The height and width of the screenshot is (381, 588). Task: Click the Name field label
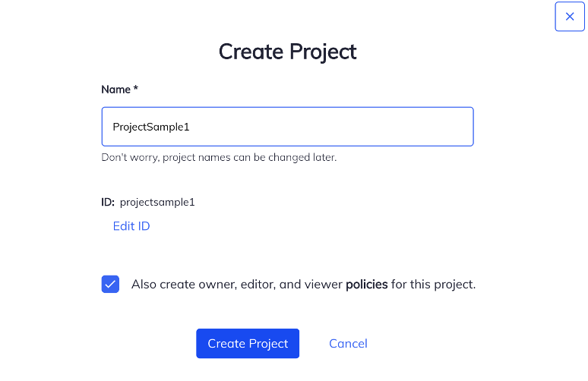[x=115, y=90]
